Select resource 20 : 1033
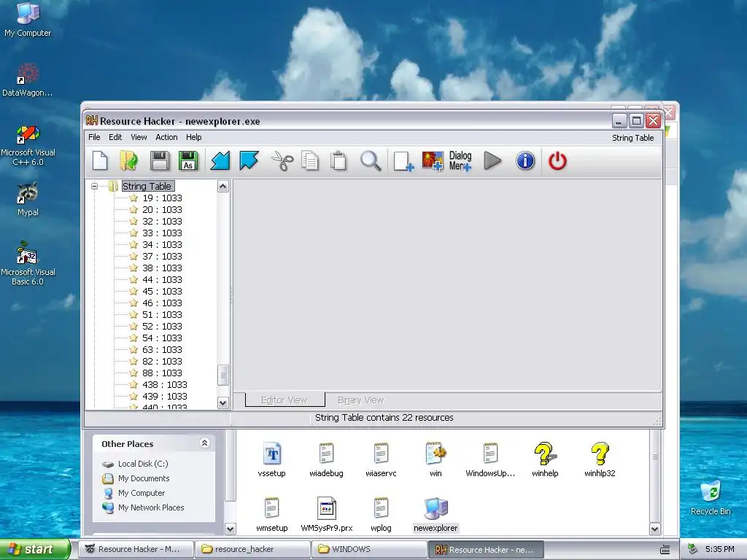The image size is (747, 560). [162, 209]
